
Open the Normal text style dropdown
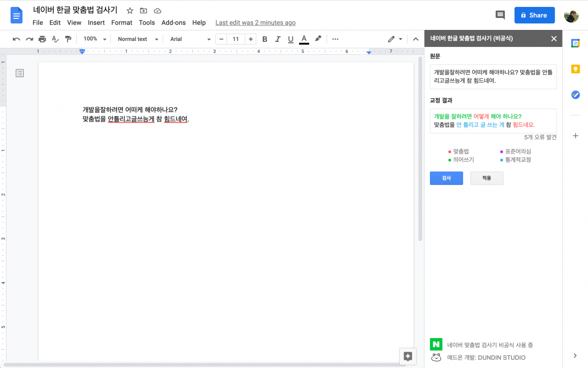(138, 39)
